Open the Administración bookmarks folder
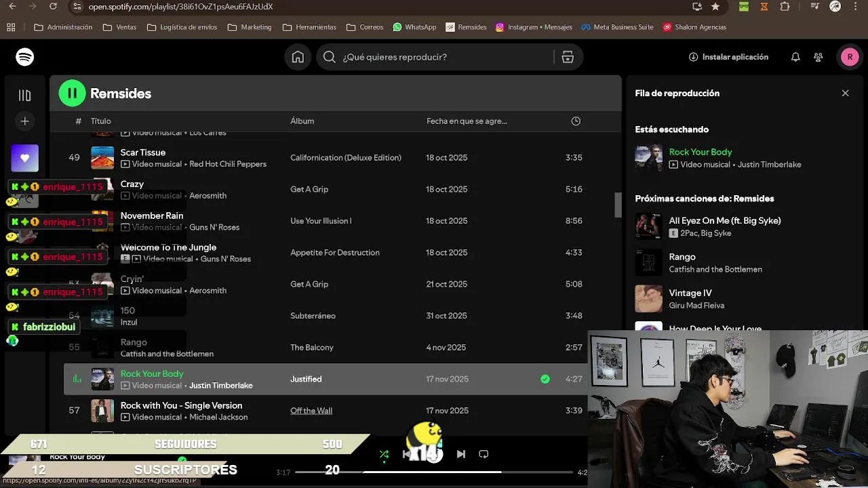This screenshot has width=868, height=488. tap(63, 27)
